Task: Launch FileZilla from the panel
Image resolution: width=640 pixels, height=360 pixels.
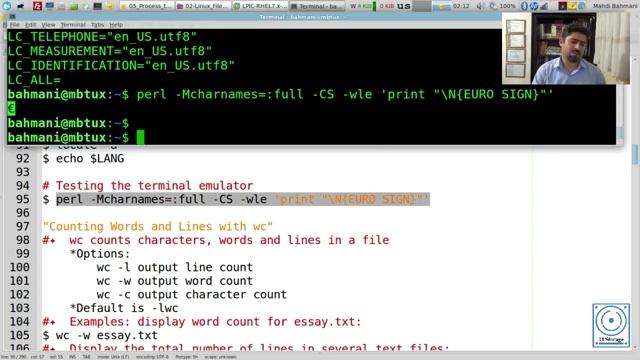Action: click(x=37, y=6)
